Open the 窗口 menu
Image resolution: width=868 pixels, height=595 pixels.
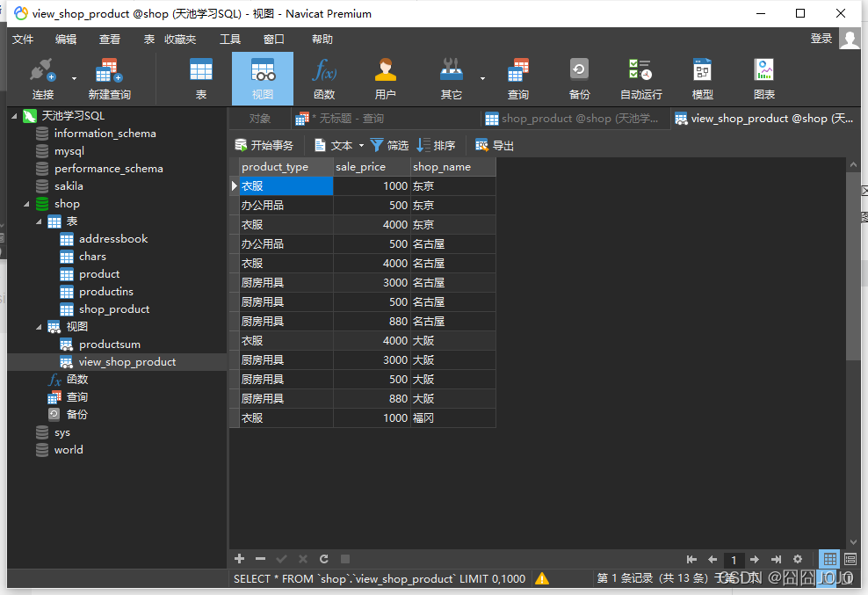[273, 40]
